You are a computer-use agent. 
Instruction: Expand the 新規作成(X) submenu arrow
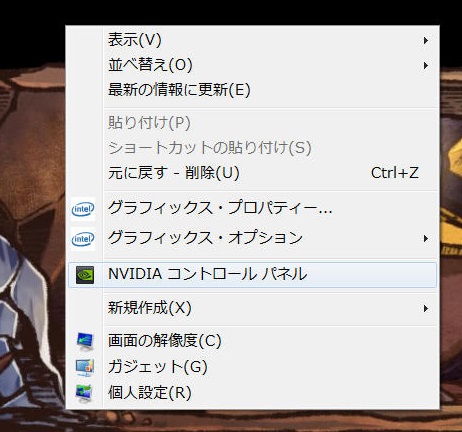point(426,308)
